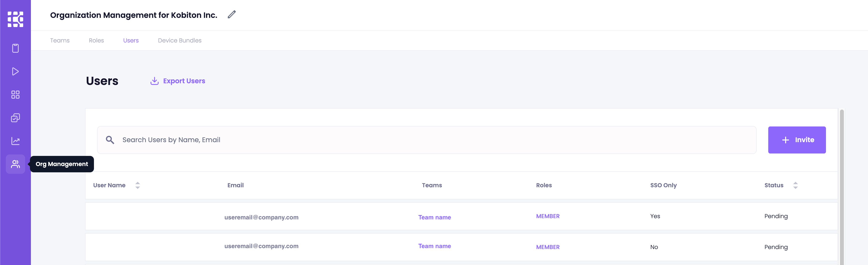The height and width of the screenshot is (265, 868).
Task: Switch to the Roles tab
Action: (x=96, y=40)
